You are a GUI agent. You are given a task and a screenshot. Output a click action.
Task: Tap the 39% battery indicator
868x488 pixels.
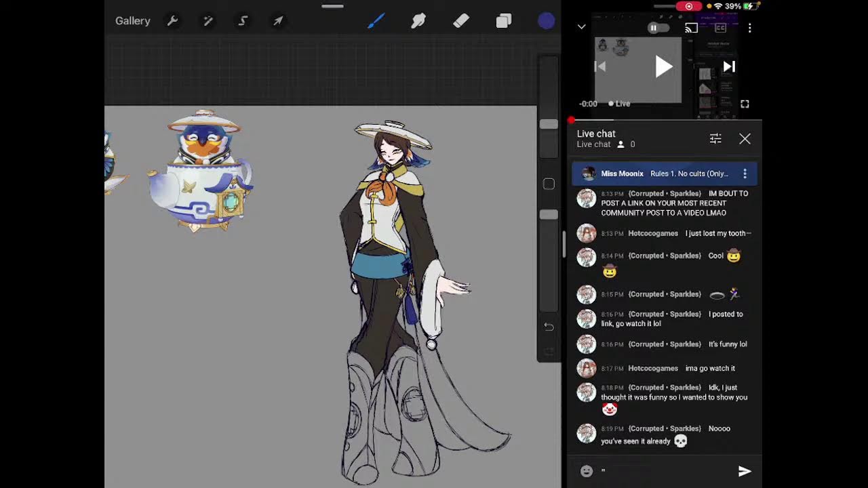(742, 6)
